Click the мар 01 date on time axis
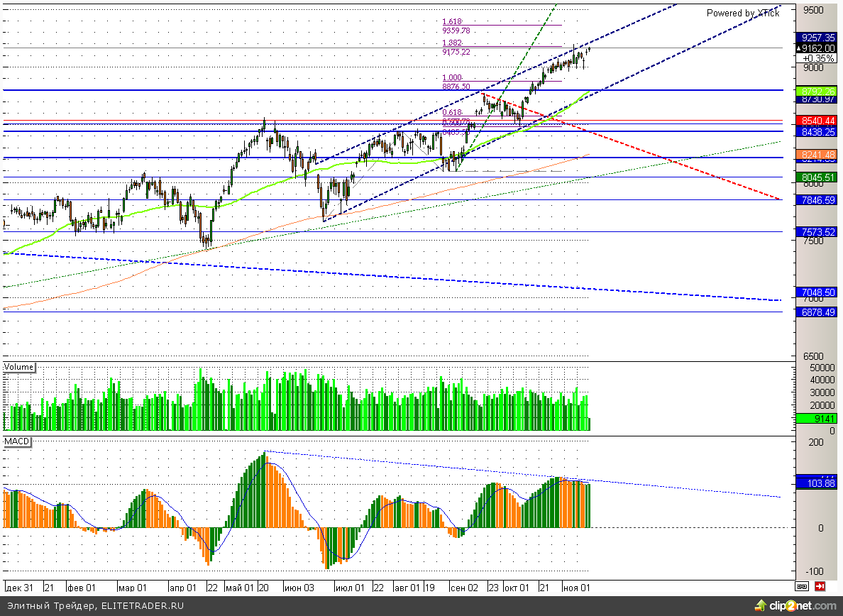Image resolution: width=843 pixels, height=616 pixels. [x=132, y=588]
